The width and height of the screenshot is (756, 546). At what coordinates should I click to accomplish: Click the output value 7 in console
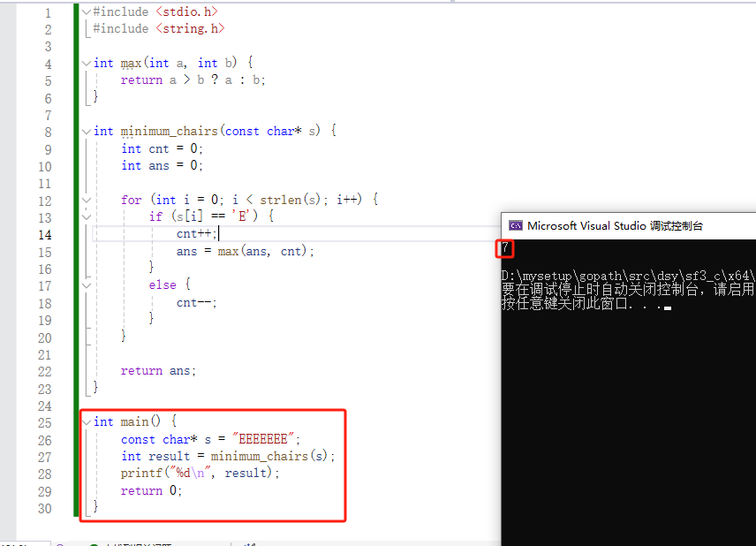click(x=505, y=248)
